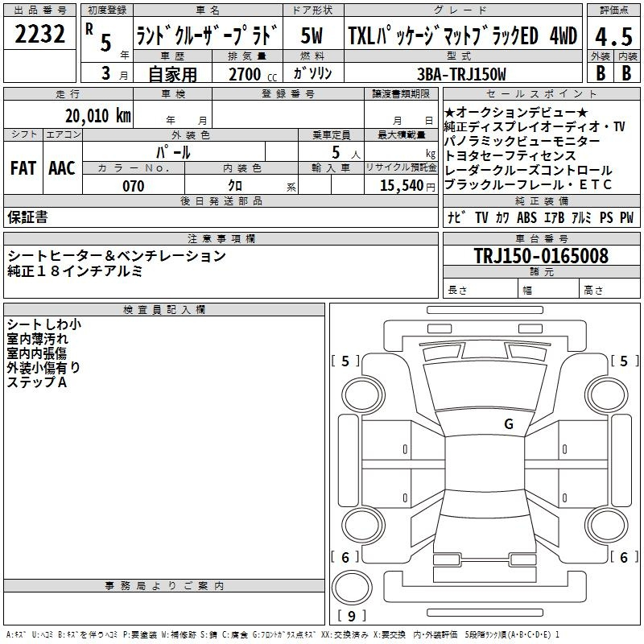Click the PW equipment label
Screen dimensions: 644x644
pyautogui.click(x=627, y=217)
